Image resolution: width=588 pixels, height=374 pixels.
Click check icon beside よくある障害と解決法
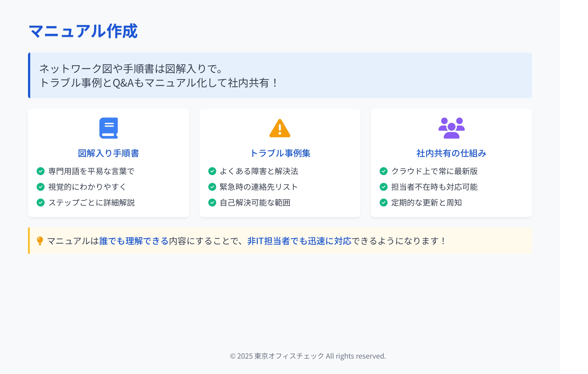pyautogui.click(x=212, y=171)
